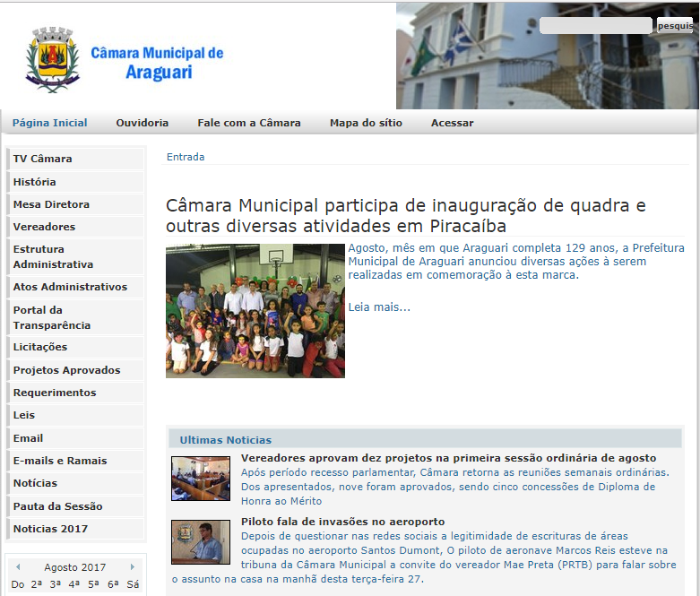Open the Câmara Municipal quadra inauguration headline
This screenshot has height=596, width=700.
click(x=405, y=215)
